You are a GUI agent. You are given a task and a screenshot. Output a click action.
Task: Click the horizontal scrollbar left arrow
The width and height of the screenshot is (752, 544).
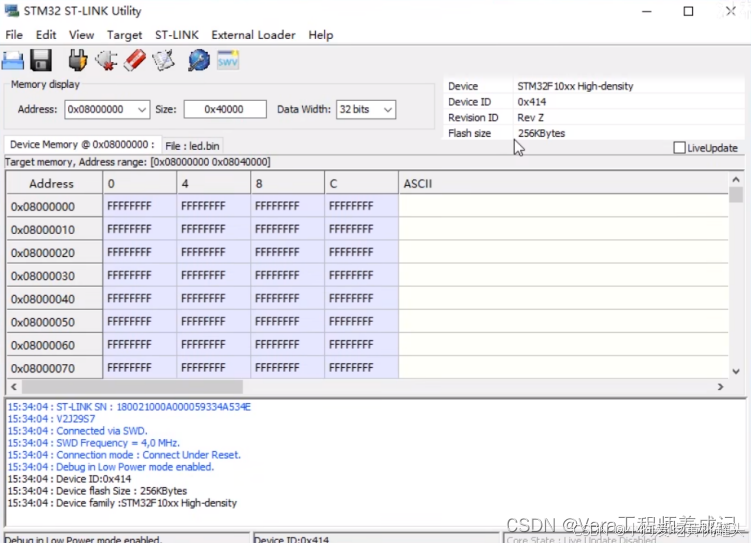tap(14, 387)
